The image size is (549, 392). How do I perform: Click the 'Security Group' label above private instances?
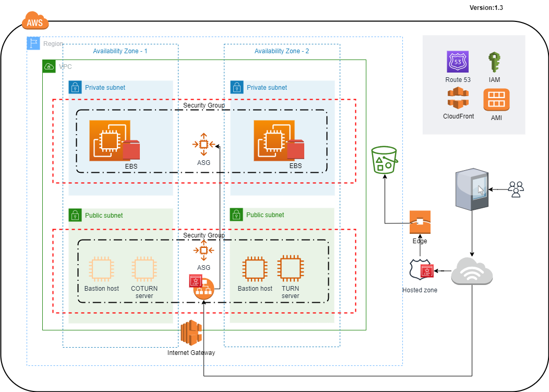click(x=204, y=105)
